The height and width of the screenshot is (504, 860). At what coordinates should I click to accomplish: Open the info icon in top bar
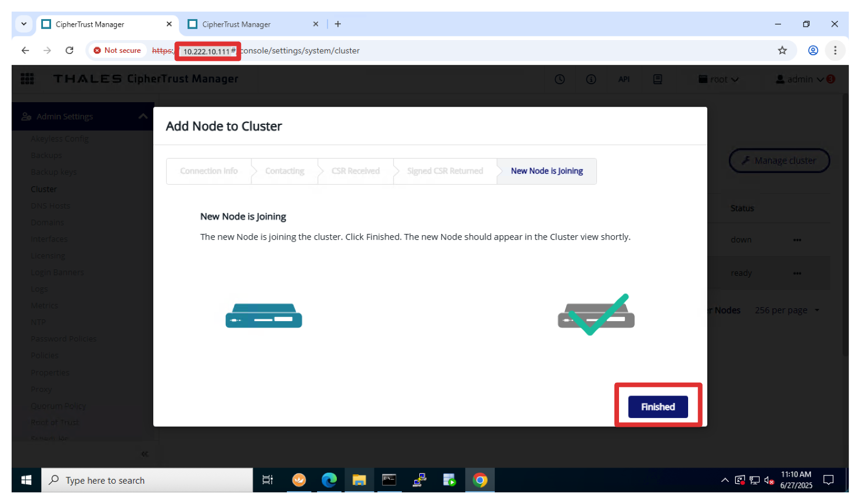(x=591, y=80)
